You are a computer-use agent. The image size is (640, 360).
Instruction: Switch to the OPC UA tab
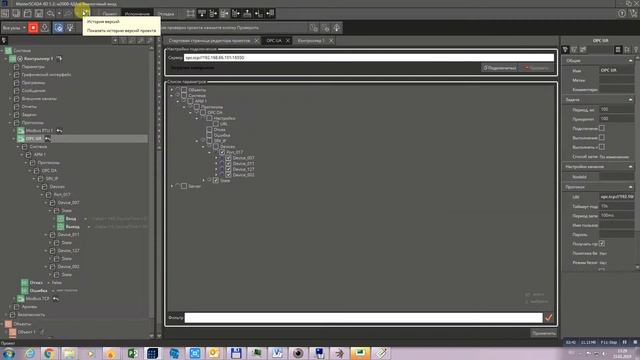click(274, 40)
